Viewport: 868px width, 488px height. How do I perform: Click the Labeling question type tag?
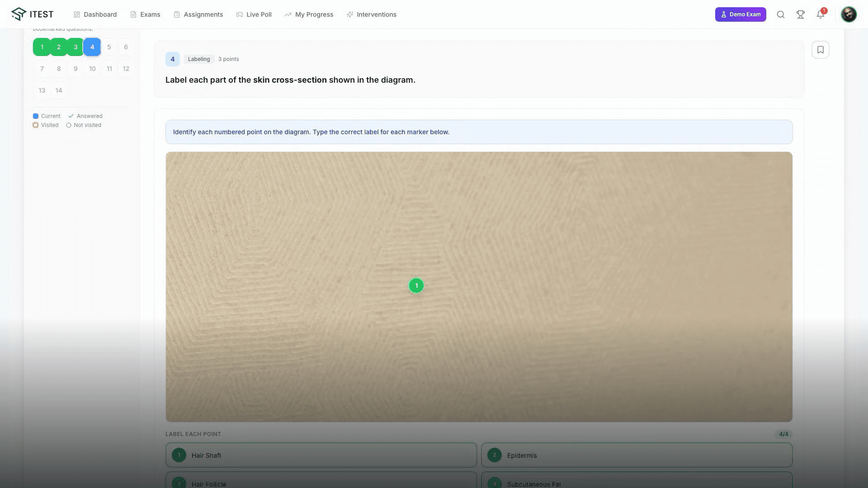pyautogui.click(x=199, y=59)
